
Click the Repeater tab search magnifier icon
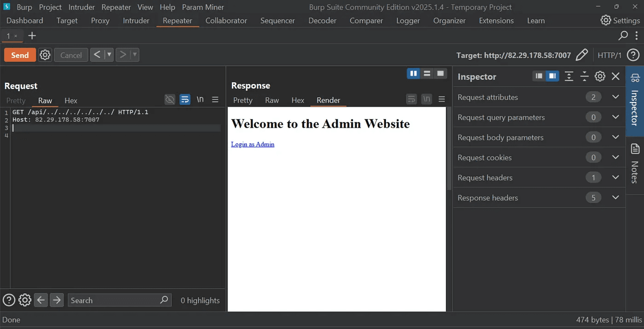tap(623, 36)
